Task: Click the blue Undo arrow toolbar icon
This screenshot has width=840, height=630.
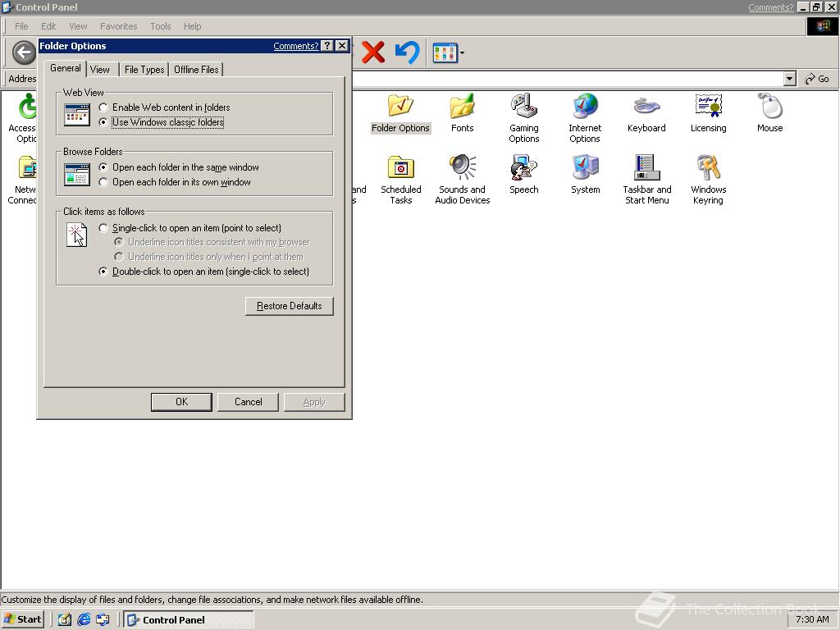Action: 407,52
